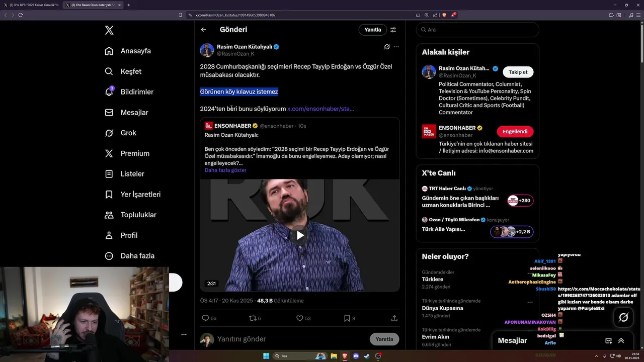
Task: Click the Ara search box on X
Action: point(477,30)
